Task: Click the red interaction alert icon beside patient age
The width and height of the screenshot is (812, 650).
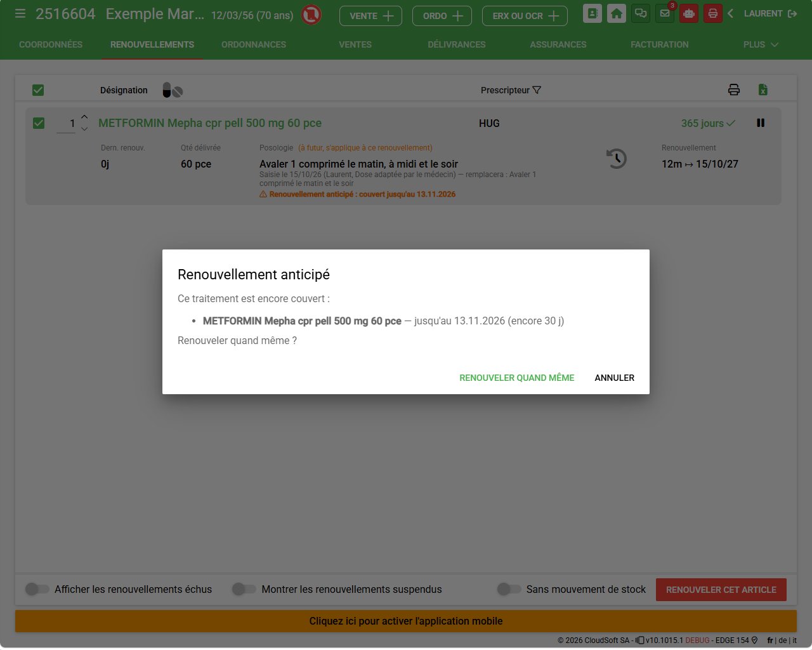Action: (311, 15)
